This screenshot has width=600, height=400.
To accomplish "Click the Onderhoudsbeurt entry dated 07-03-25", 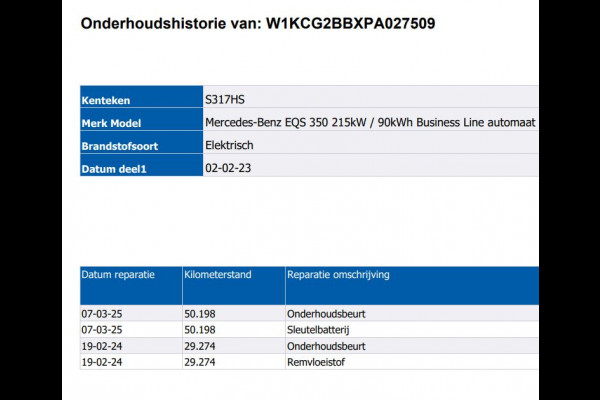I will pyautogui.click(x=326, y=313).
